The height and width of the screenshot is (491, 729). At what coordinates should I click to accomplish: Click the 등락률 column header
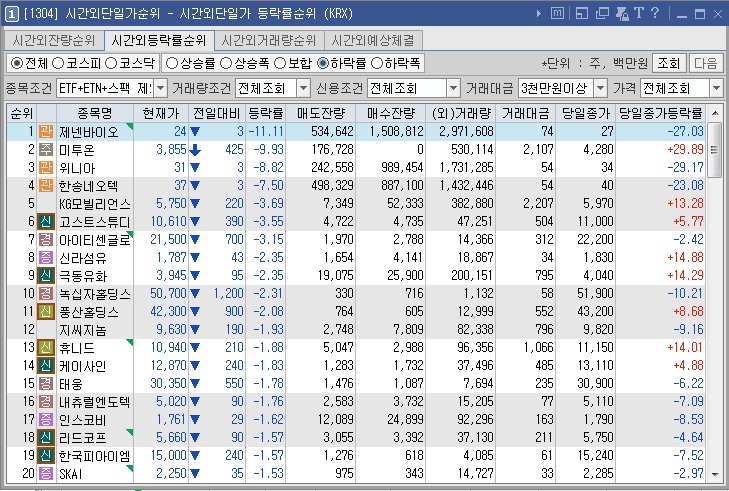click(x=265, y=113)
